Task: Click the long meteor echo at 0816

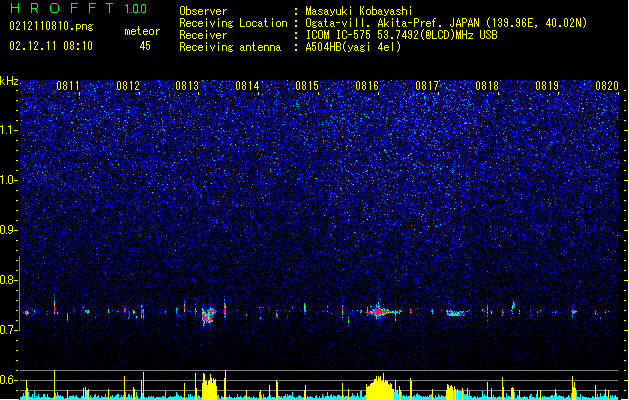Action: (x=381, y=312)
